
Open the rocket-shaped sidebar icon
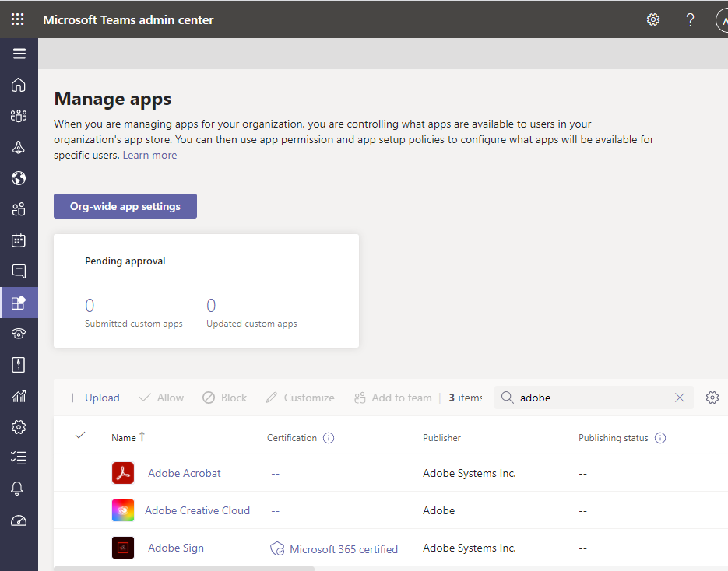pyautogui.click(x=19, y=148)
